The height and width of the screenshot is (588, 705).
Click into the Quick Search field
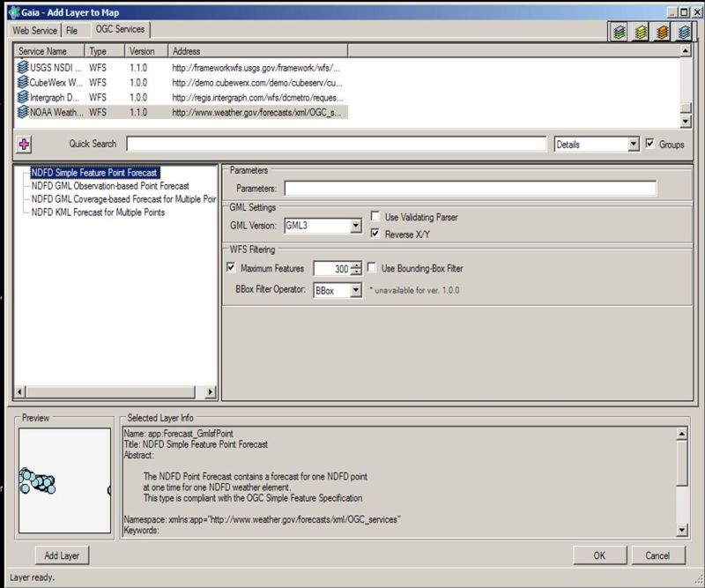[337, 144]
